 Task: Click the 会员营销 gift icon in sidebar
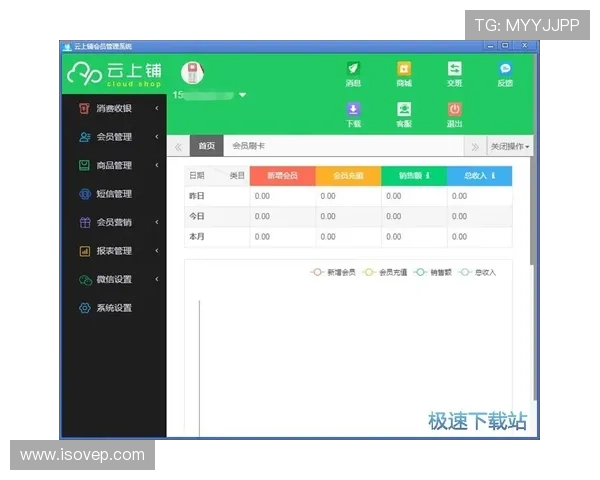click(x=85, y=222)
